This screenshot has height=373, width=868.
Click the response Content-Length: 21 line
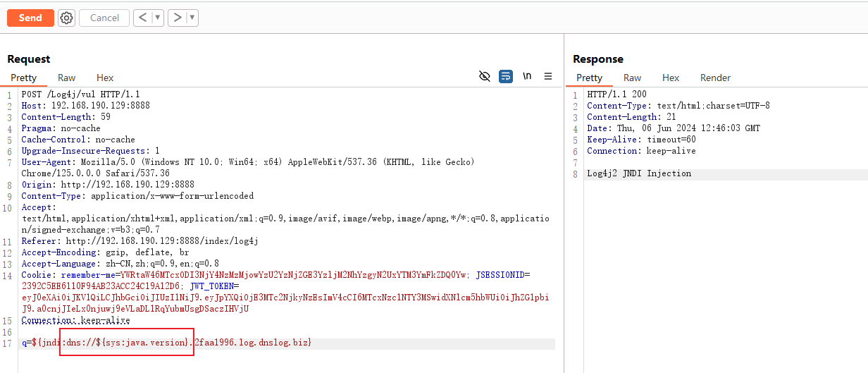pos(631,117)
